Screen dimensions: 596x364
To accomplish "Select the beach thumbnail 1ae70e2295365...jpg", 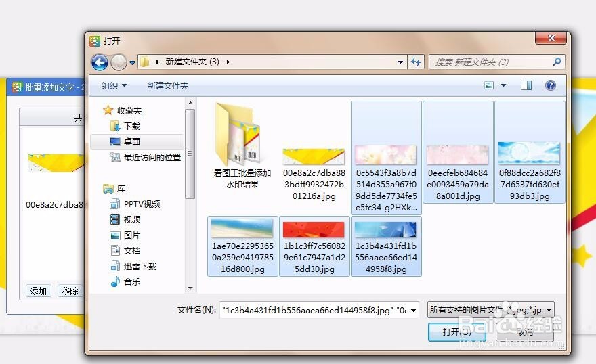I will pyautogui.click(x=242, y=246).
